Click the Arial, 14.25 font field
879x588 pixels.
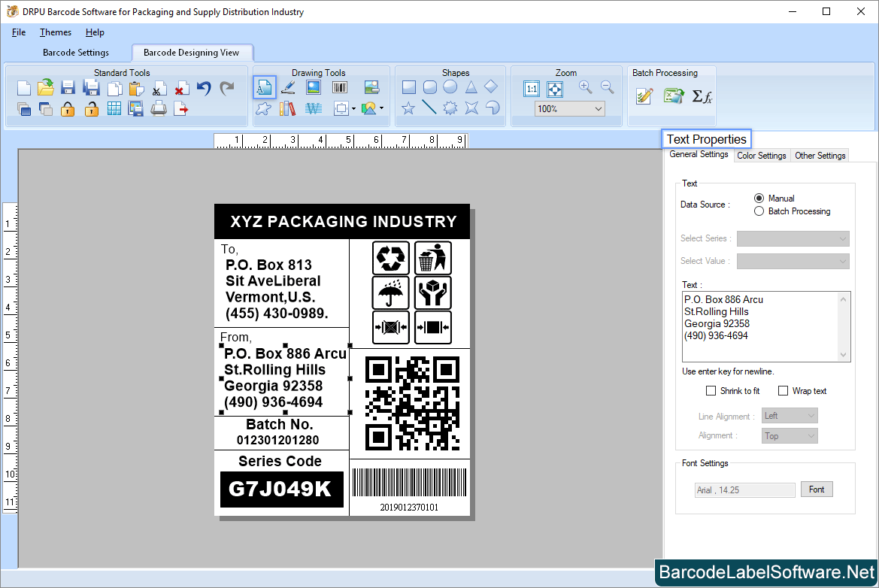click(744, 490)
